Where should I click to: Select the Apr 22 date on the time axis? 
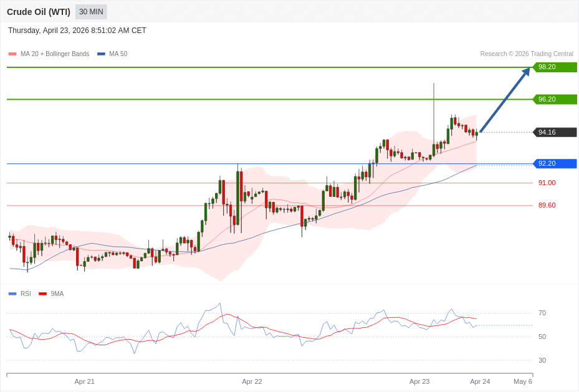pyautogui.click(x=252, y=381)
